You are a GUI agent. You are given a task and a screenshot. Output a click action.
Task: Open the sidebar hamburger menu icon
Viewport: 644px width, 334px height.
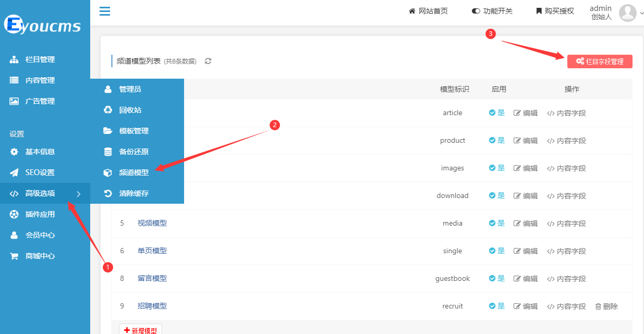(104, 11)
